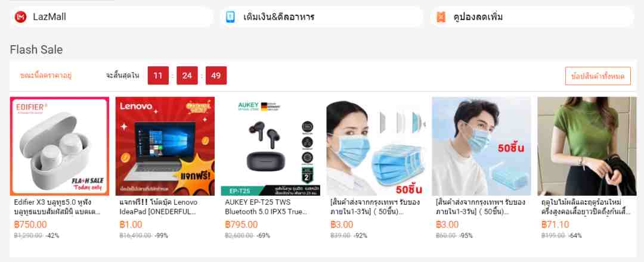The height and width of the screenshot is (262, 644).
Task: Click the blue phone top-up icon
Action: click(230, 17)
